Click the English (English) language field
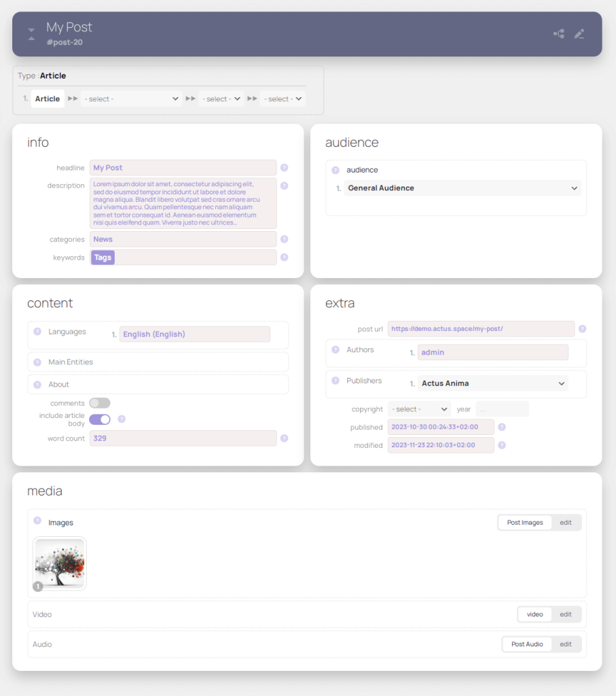The width and height of the screenshot is (616, 696). click(195, 334)
